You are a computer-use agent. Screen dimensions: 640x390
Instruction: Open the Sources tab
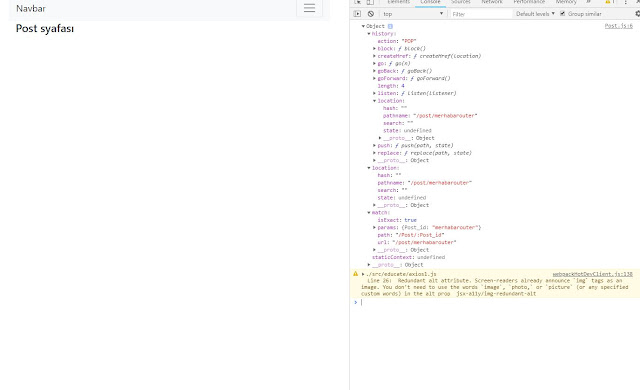coord(461,2)
